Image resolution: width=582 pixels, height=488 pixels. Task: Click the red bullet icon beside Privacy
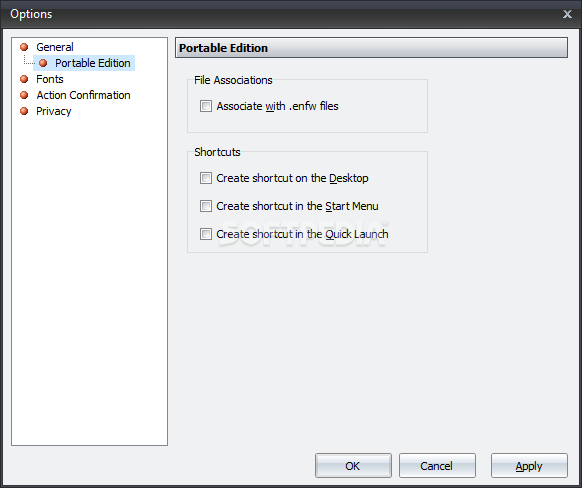coord(24,111)
